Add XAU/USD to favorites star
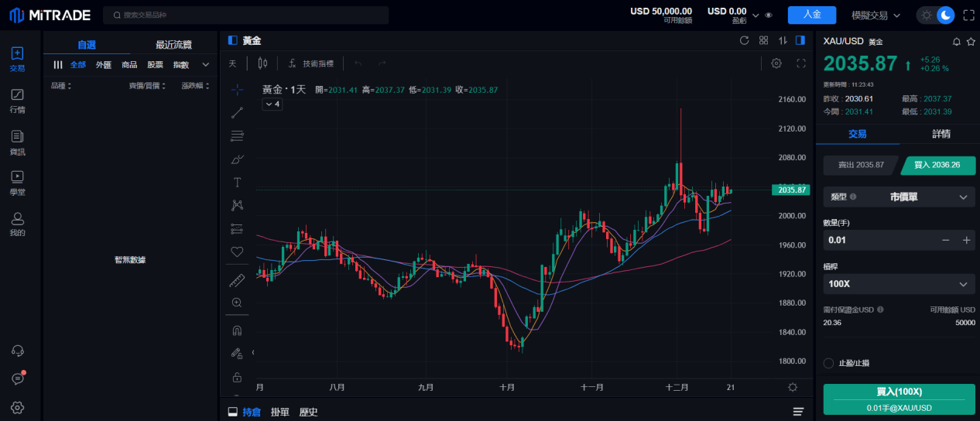The image size is (980, 421). [x=970, y=41]
